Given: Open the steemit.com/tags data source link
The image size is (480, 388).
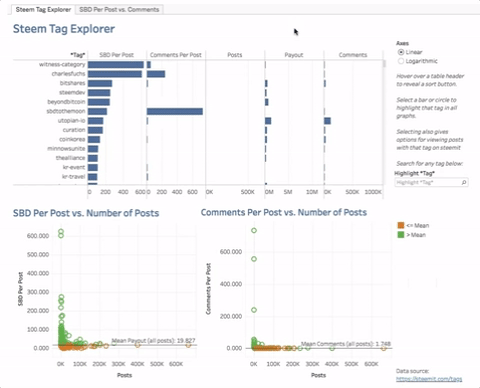Looking at the screenshot, I should (x=429, y=379).
